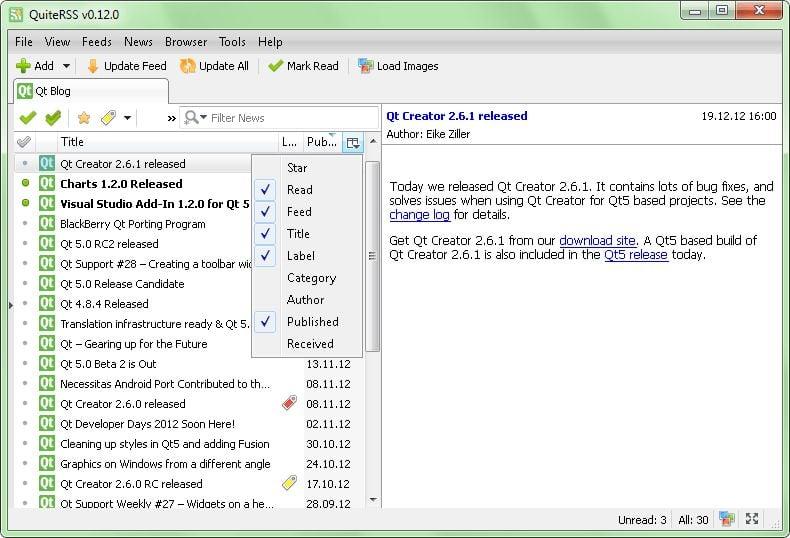The width and height of the screenshot is (790, 538).
Task: Click the Unread: 3 status counter
Action: point(642,520)
